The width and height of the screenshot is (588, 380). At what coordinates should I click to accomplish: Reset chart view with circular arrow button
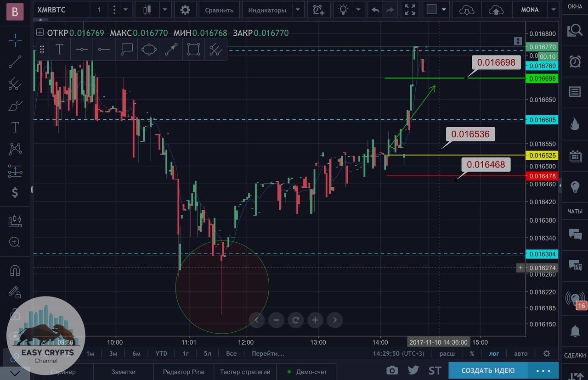click(295, 320)
